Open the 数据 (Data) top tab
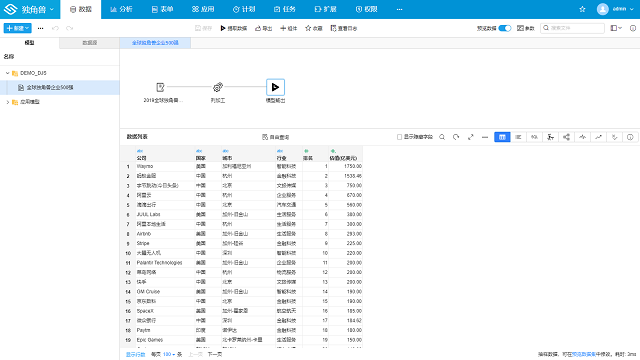This screenshot has height=360, width=640. point(81,9)
